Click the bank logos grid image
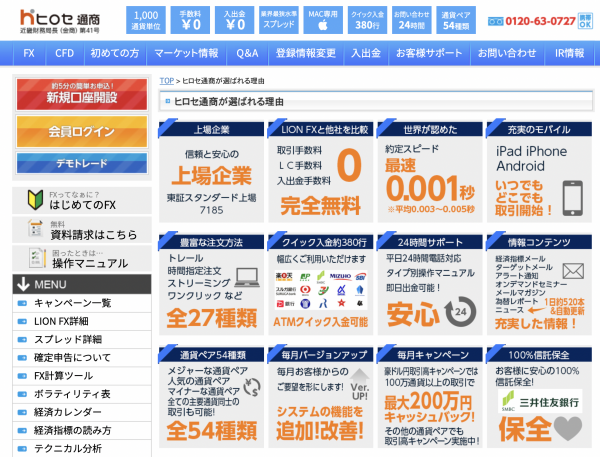The width and height of the screenshot is (600, 457). coord(321,290)
